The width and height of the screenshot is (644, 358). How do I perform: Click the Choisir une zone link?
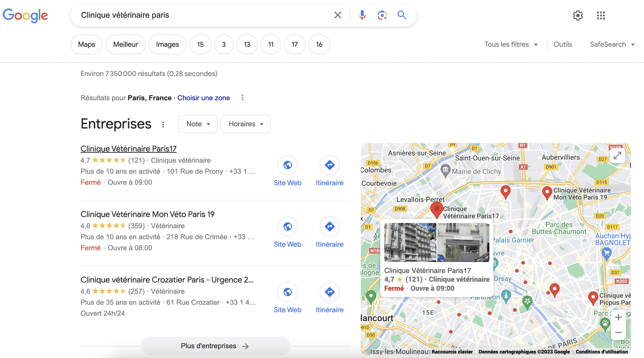click(x=204, y=98)
